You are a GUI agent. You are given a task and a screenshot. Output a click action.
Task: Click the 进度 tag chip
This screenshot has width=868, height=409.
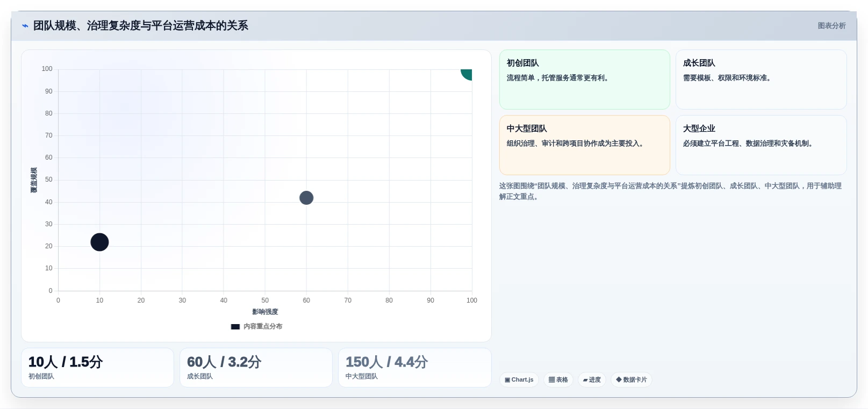point(592,380)
